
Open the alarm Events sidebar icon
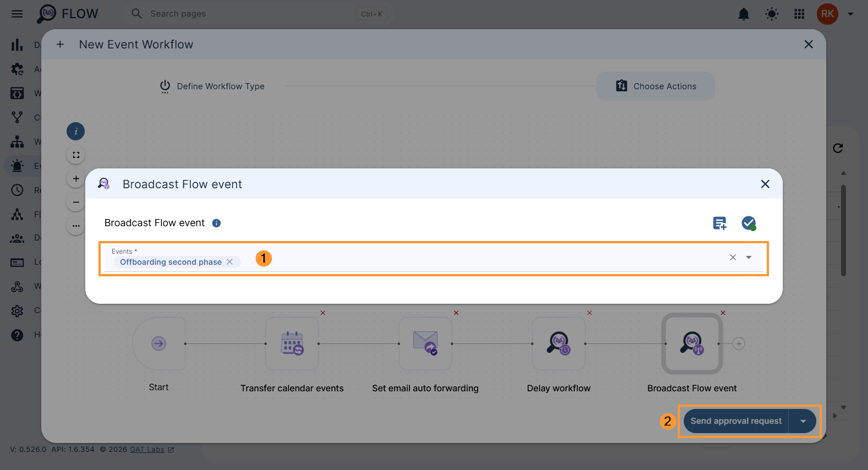tap(17, 166)
